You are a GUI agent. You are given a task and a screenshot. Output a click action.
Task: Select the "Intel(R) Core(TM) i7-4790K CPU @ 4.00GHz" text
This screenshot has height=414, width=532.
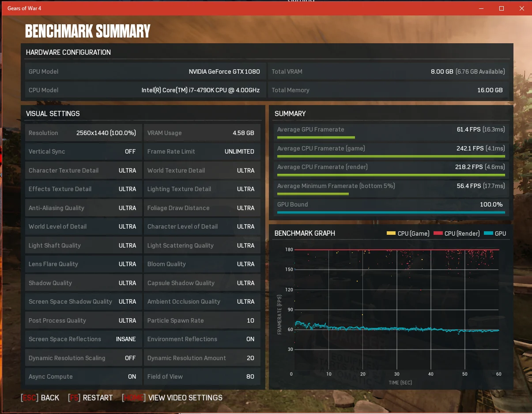coord(201,90)
